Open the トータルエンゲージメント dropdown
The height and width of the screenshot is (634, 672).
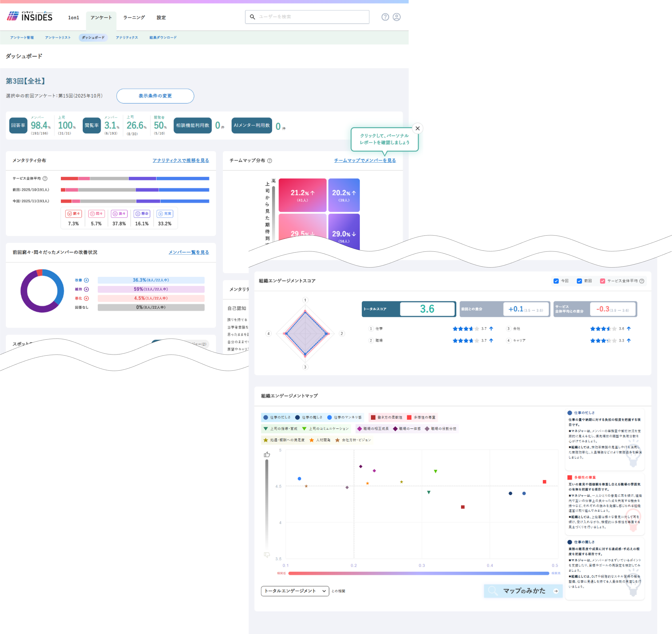pos(295,591)
